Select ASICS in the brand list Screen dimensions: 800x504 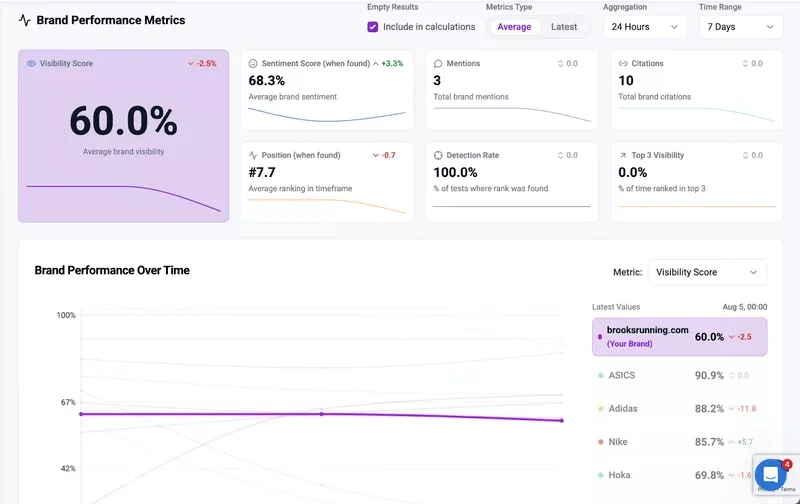point(621,376)
